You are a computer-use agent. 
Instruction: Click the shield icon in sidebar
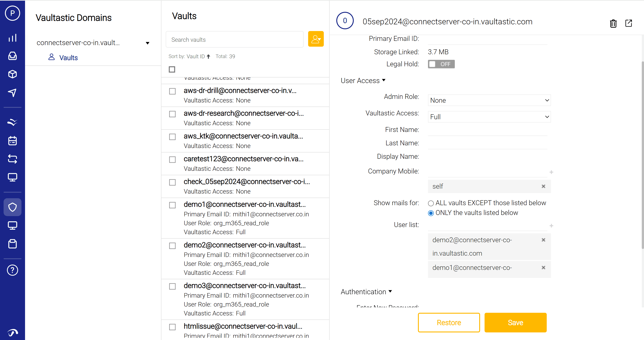point(12,207)
